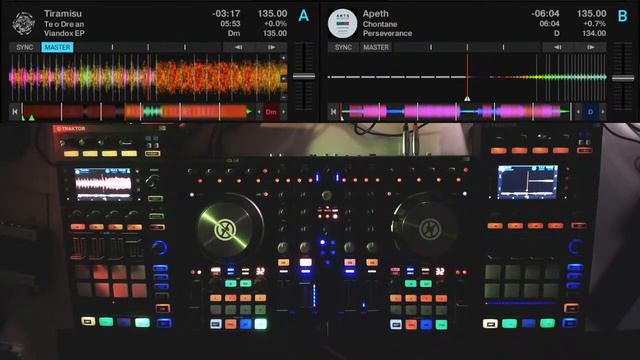Enable SYNC on deck B
This screenshot has height=360, width=640.
click(x=343, y=47)
